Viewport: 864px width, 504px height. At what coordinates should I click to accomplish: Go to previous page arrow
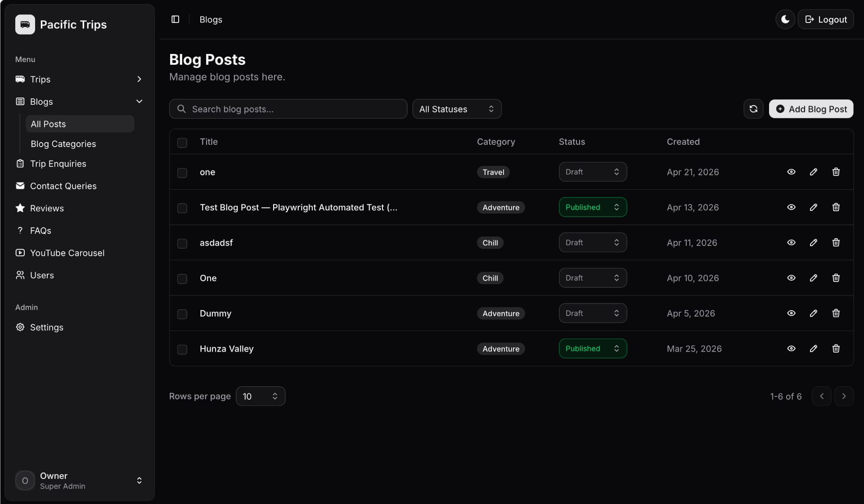pyautogui.click(x=822, y=396)
